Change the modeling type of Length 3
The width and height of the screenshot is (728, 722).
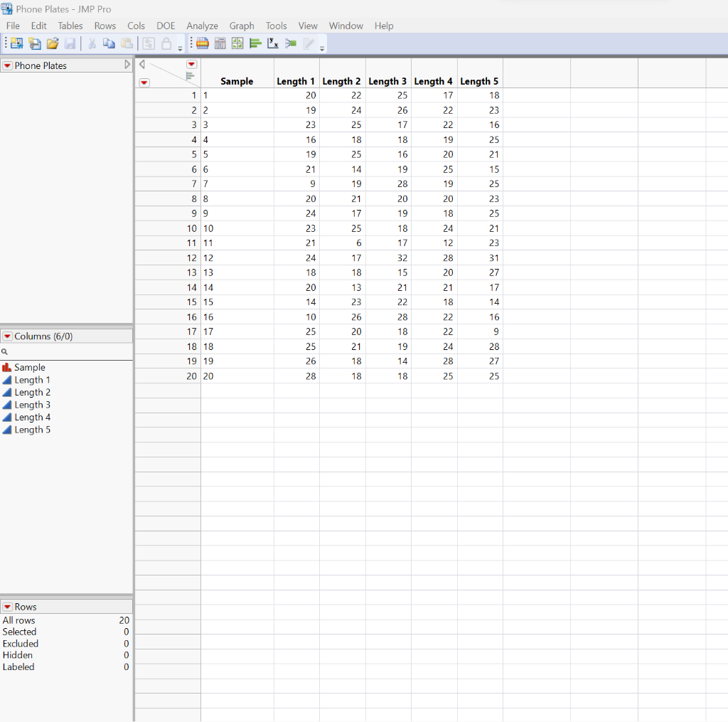(7, 405)
